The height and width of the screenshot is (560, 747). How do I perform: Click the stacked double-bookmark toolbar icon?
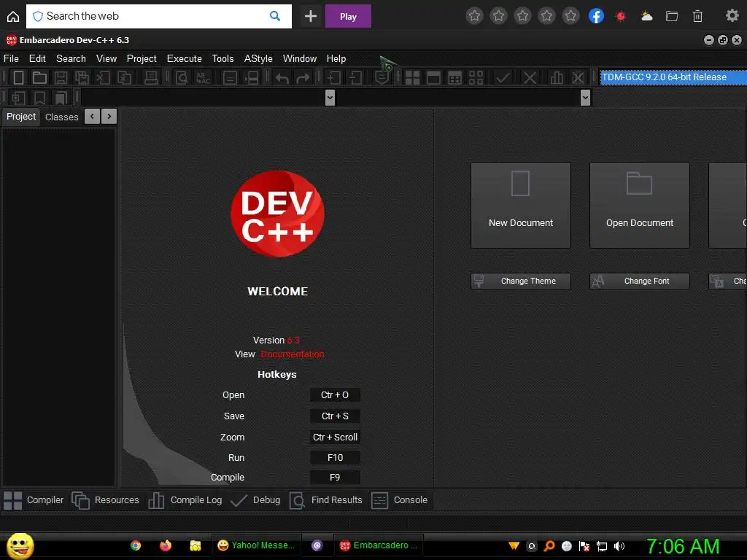[x=61, y=98]
